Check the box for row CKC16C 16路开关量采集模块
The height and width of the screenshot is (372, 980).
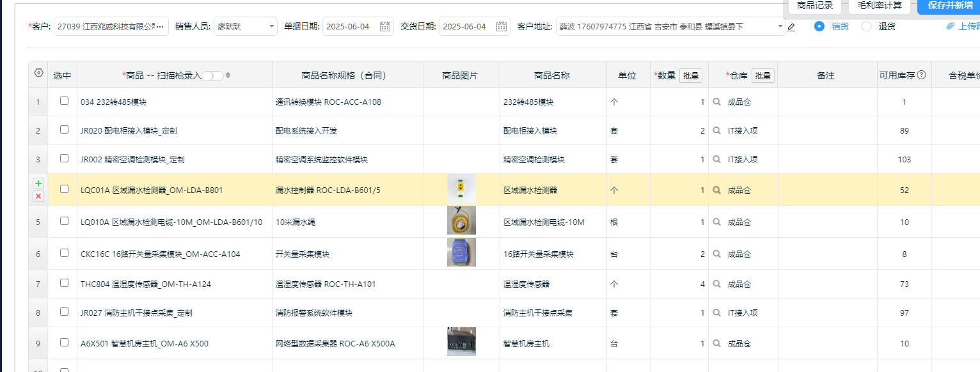[x=64, y=253]
